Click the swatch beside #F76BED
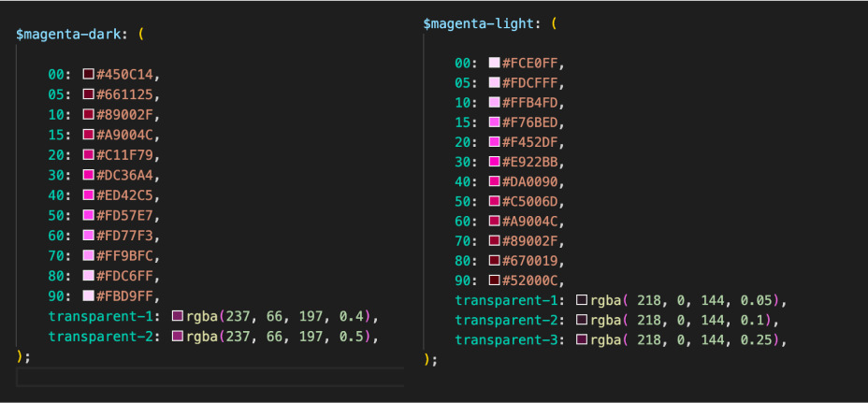Screen dimensions: 868x403 pos(495,122)
